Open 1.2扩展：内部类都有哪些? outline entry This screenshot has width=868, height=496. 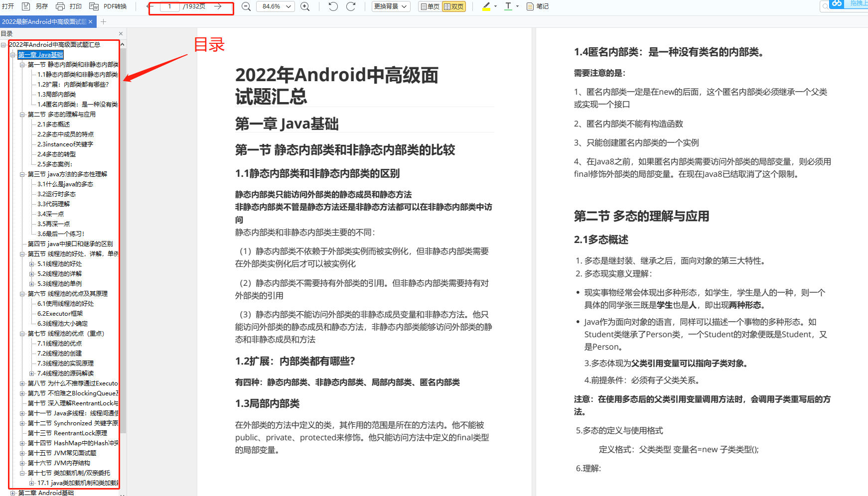coord(73,85)
